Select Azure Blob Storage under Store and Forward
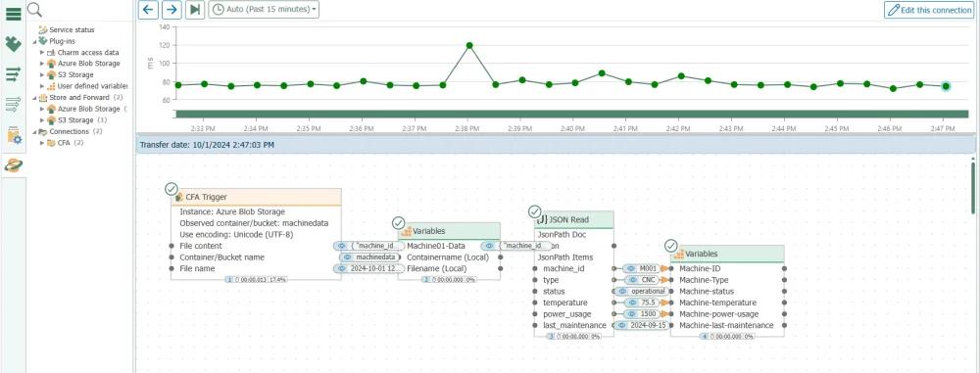 click(x=89, y=109)
